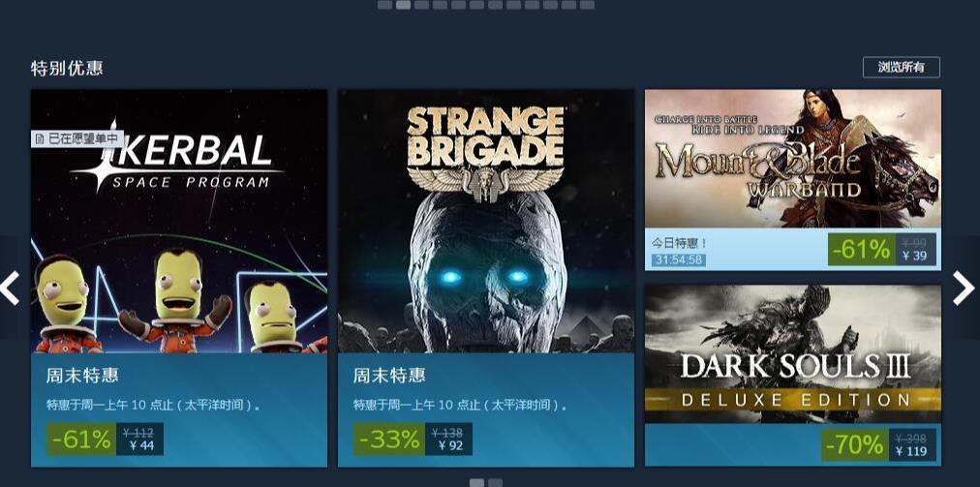Viewport: 980px width, 487px height.
Task: Select second bottom pagination dot of special offers
Action: (x=495, y=482)
